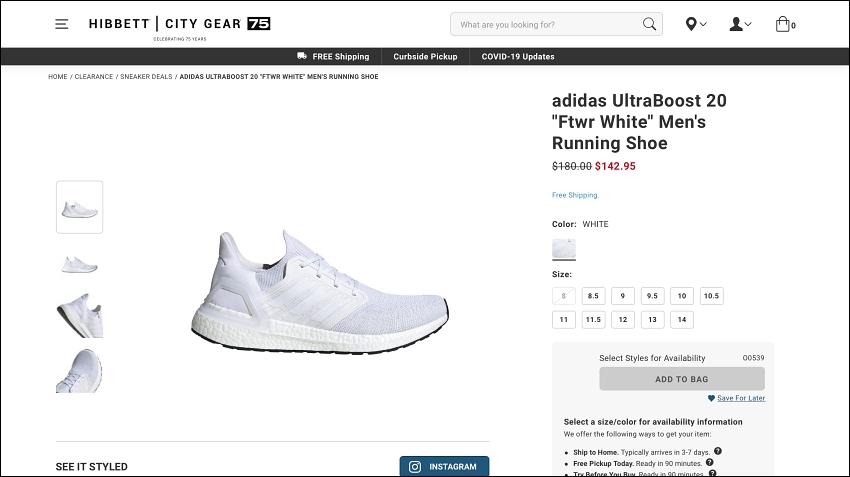Click the Hibbett City Gear logo
The width and height of the screenshot is (850, 477).
click(179, 24)
